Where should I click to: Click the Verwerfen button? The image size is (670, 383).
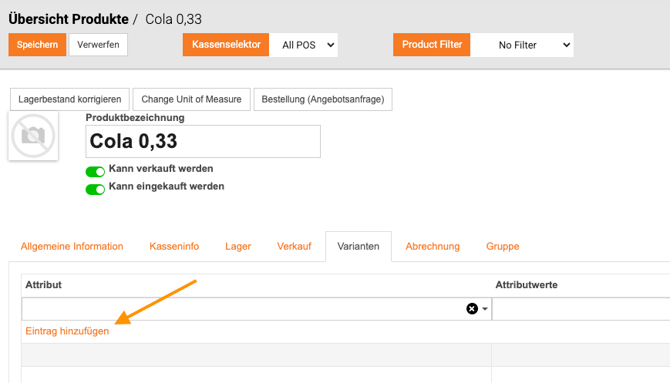98,44
